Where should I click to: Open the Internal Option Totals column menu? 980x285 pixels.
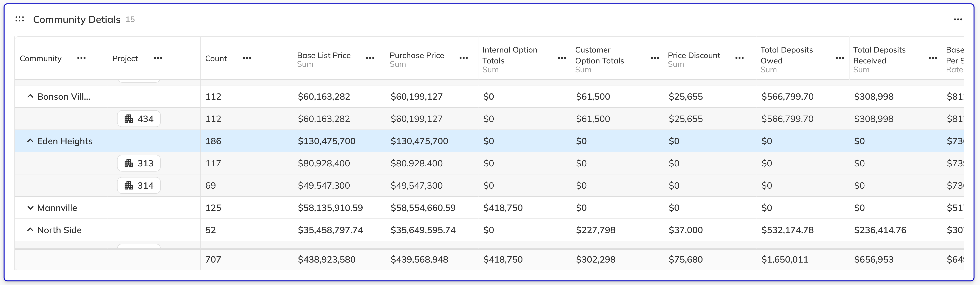pyautogui.click(x=562, y=58)
